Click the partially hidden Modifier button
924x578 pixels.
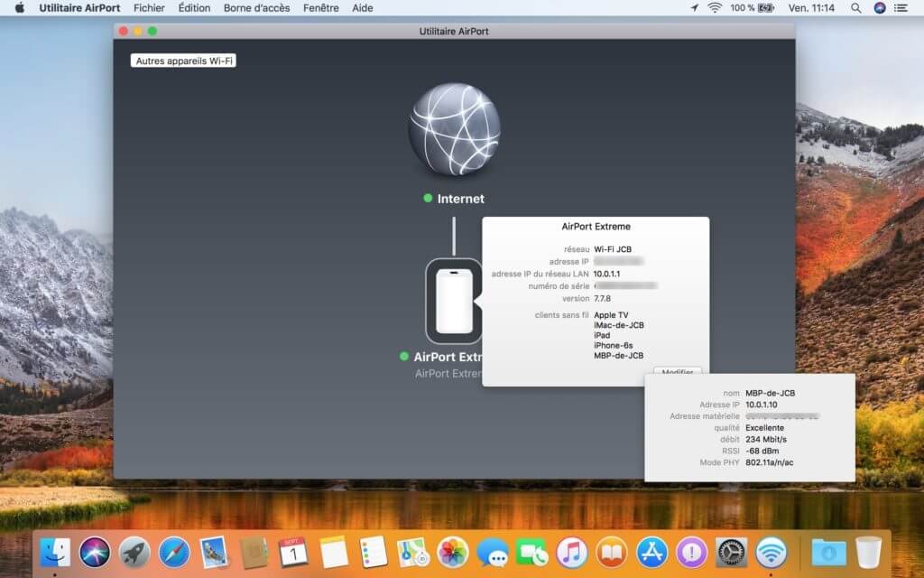point(677,371)
